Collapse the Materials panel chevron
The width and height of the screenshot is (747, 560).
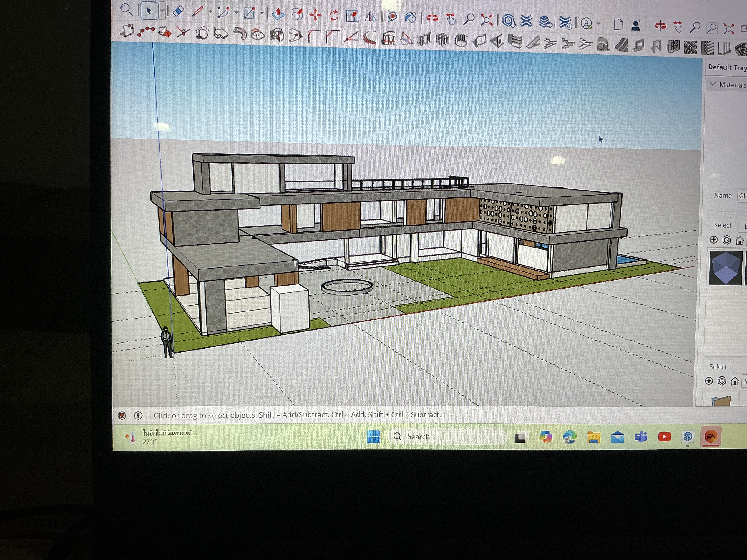click(x=713, y=84)
